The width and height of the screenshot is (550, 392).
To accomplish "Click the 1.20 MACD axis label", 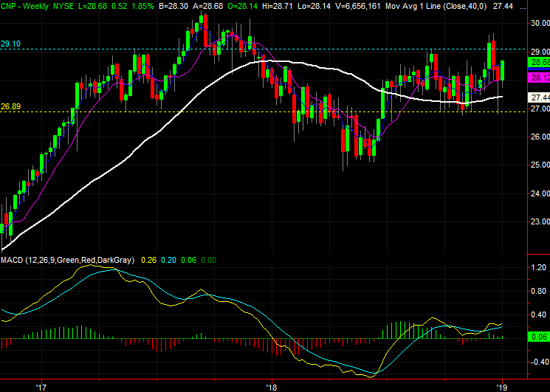I will (x=539, y=269).
